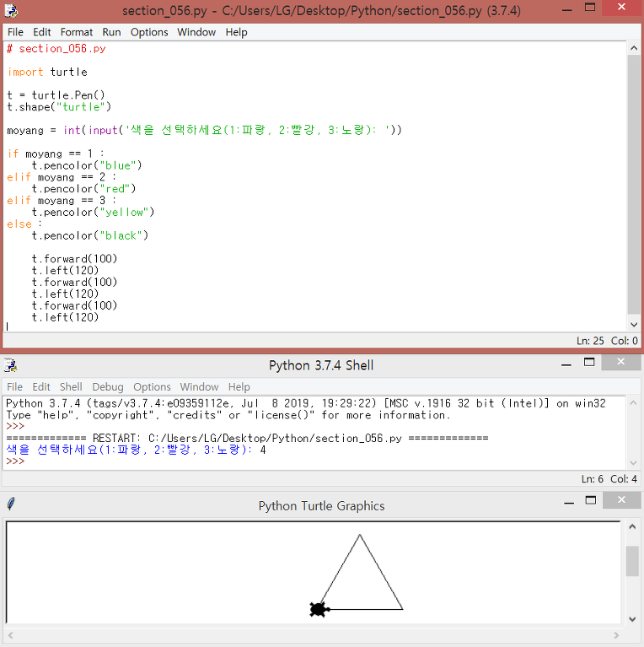Click the comment line '# section_056.py'
The image size is (644, 647).
coord(56,49)
